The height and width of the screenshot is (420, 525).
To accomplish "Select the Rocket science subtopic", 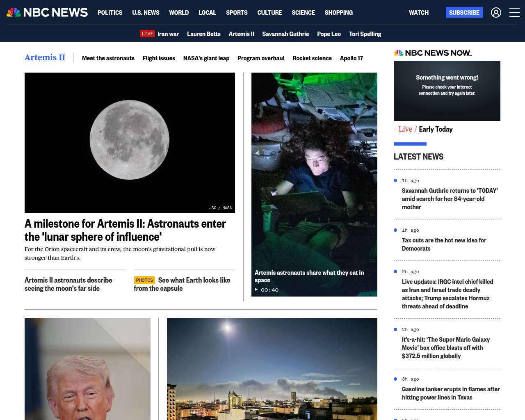I will click(x=312, y=58).
